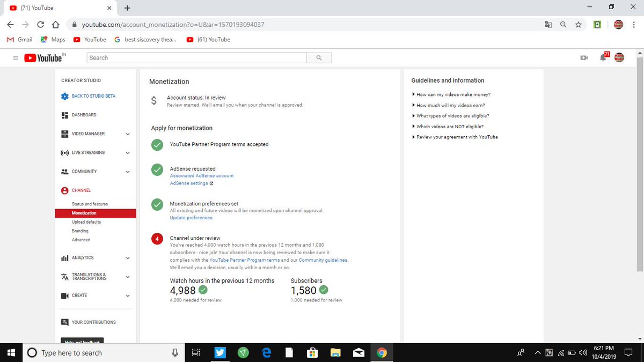644x362 pixels.
Task: Open Twitter from the taskbar
Action: (219, 352)
